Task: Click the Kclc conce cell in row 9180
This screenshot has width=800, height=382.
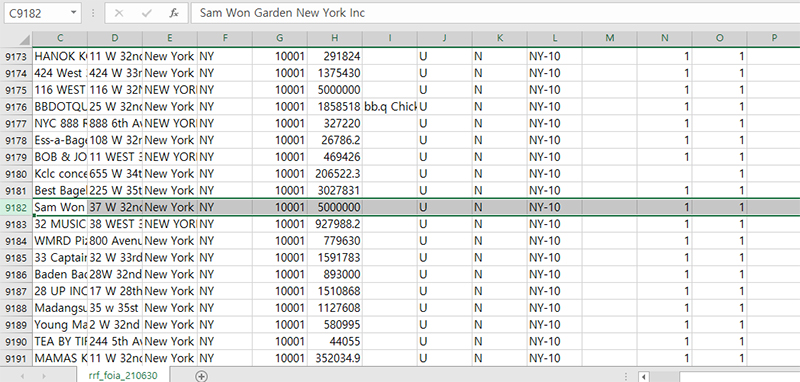Action: 60,174
